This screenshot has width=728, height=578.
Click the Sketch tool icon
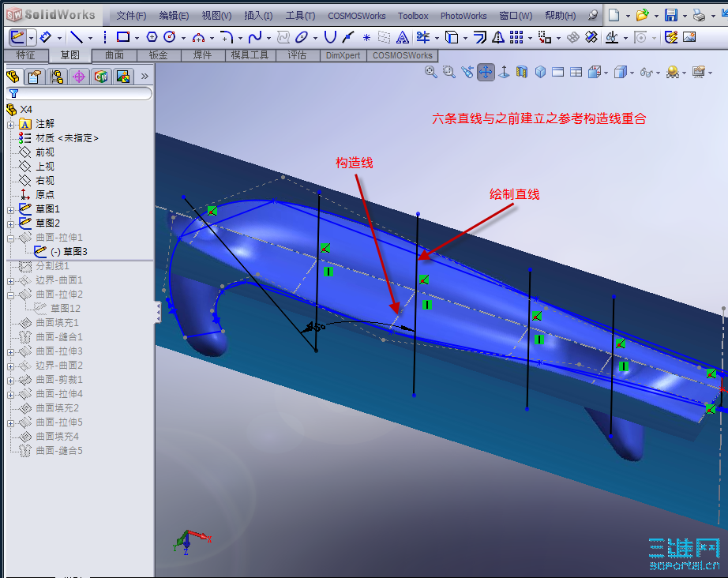[17, 36]
